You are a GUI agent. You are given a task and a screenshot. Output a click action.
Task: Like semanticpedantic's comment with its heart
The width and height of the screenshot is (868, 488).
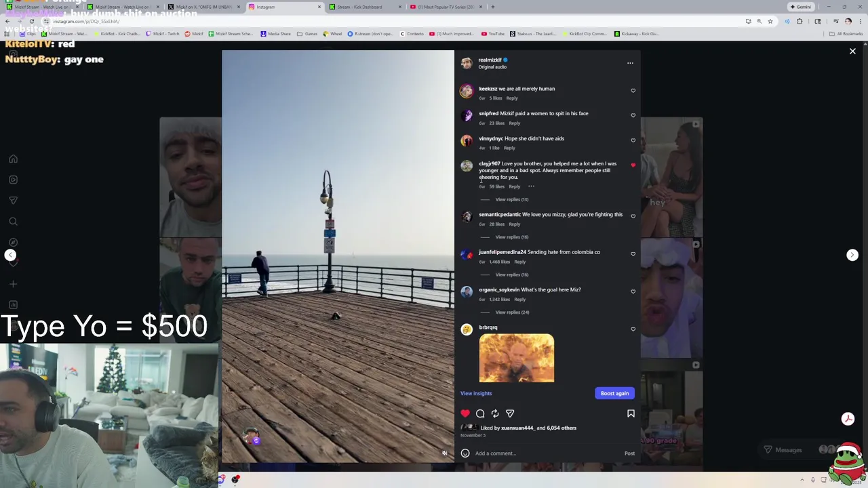pos(633,216)
